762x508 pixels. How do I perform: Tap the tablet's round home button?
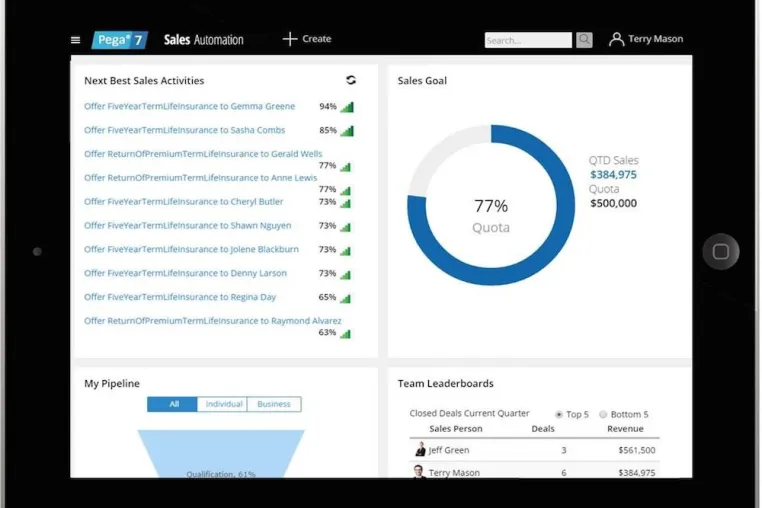pyautogui.click(x=721, y=252)
